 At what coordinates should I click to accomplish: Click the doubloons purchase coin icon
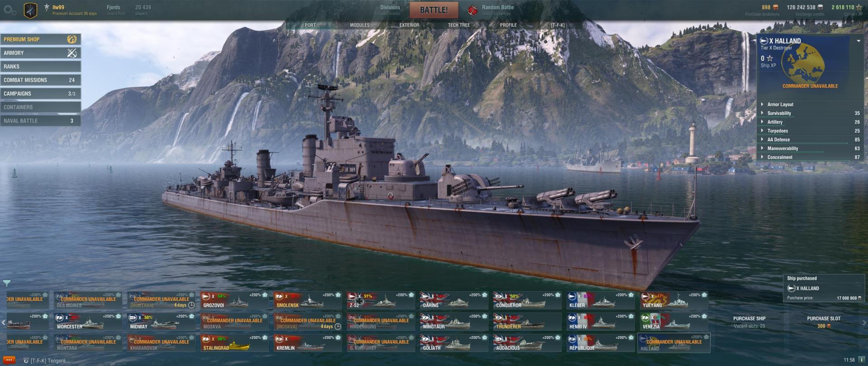coord(776,7)
